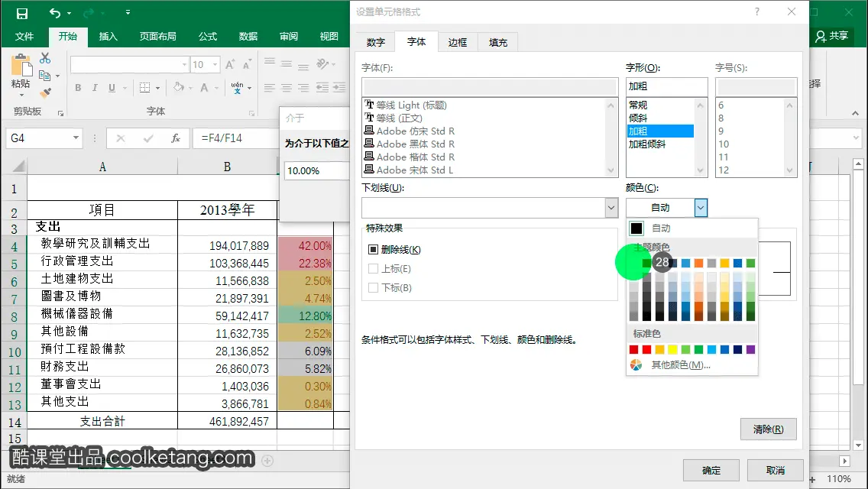Click the Paste clipboard icon
The height and width of the screenshot is (489, 868).
21,66
